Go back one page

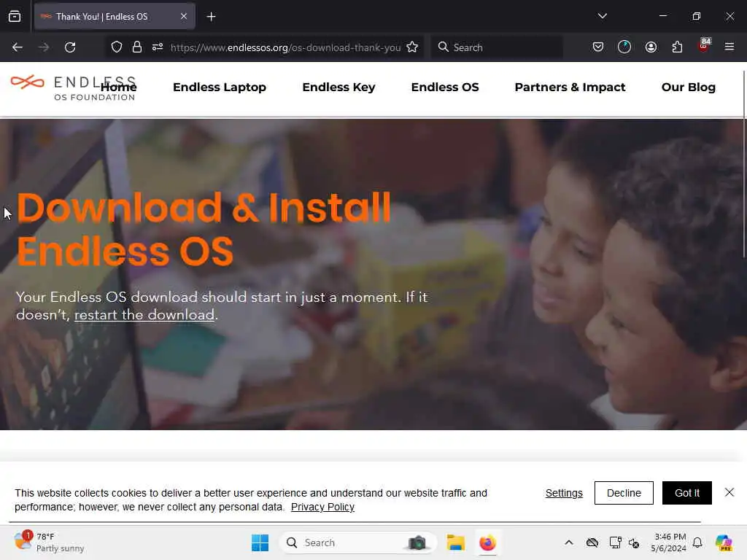(x=18, y=47)
